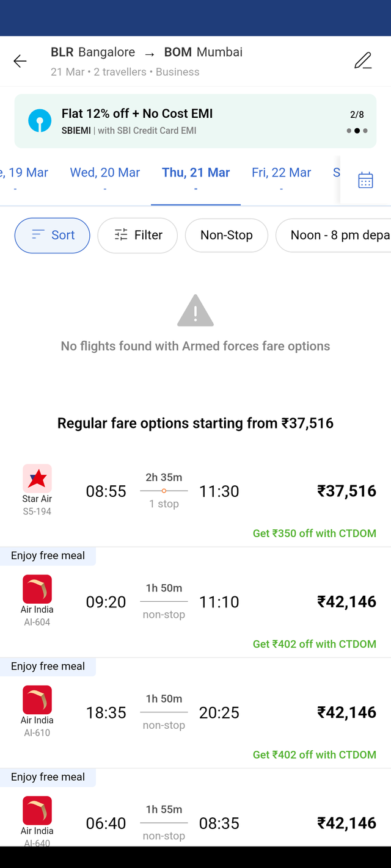
Task: Select the Wed, 20 Mar date tab
Action: pos(105,180)
